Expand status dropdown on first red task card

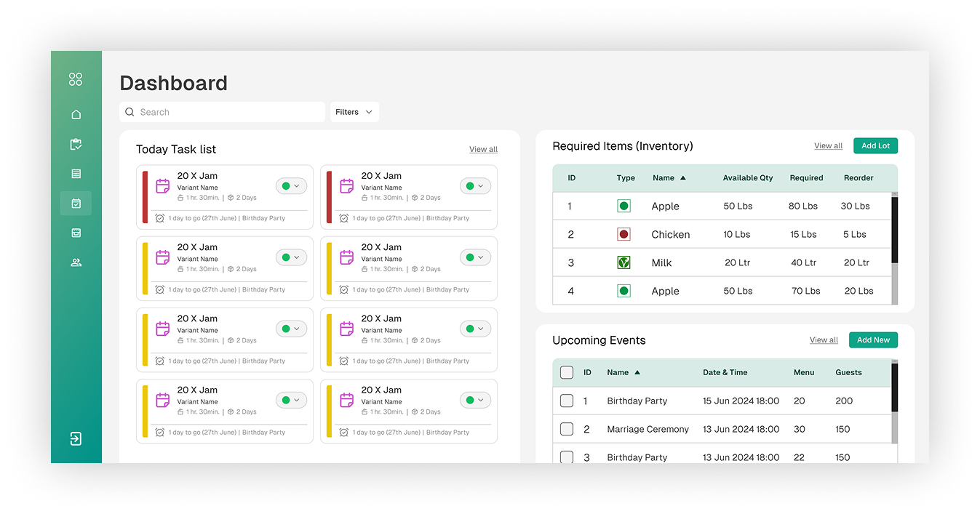292,186
